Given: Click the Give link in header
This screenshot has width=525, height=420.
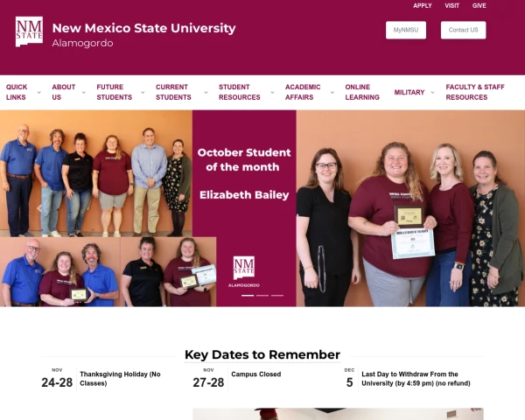Looking at the screenshot, I should click(x=479, y=6).
